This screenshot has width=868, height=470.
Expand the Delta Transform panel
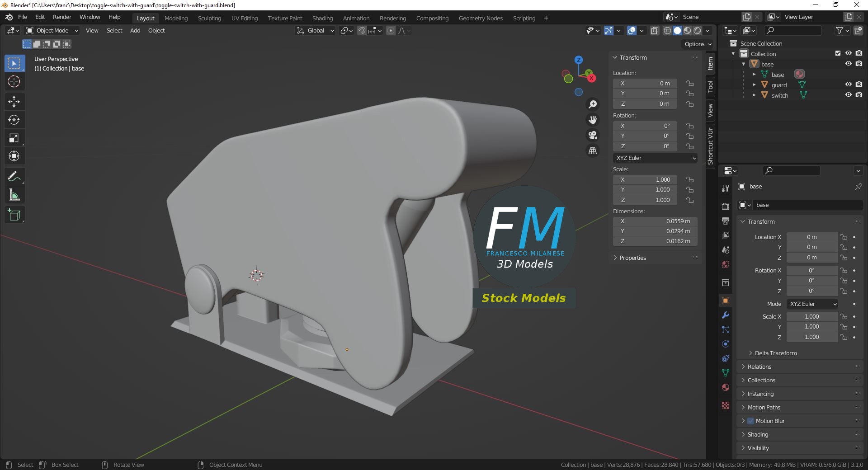click(775, 353)
